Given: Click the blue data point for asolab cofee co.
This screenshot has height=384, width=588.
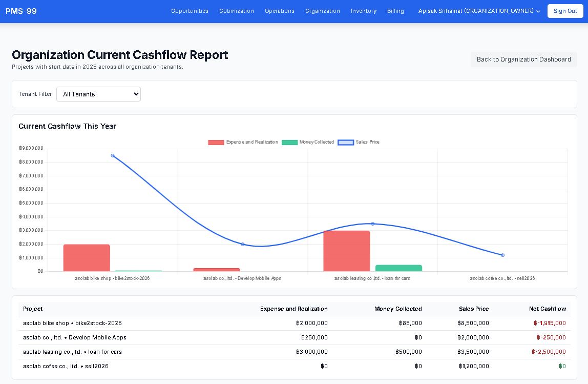Looking at the screenshot, I should click(x=502, y=254).
